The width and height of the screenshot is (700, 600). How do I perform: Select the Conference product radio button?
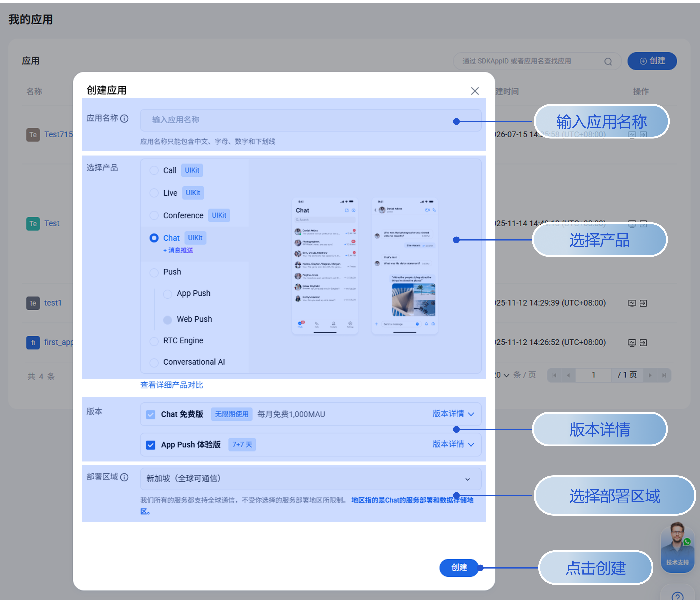coord(154,215)
